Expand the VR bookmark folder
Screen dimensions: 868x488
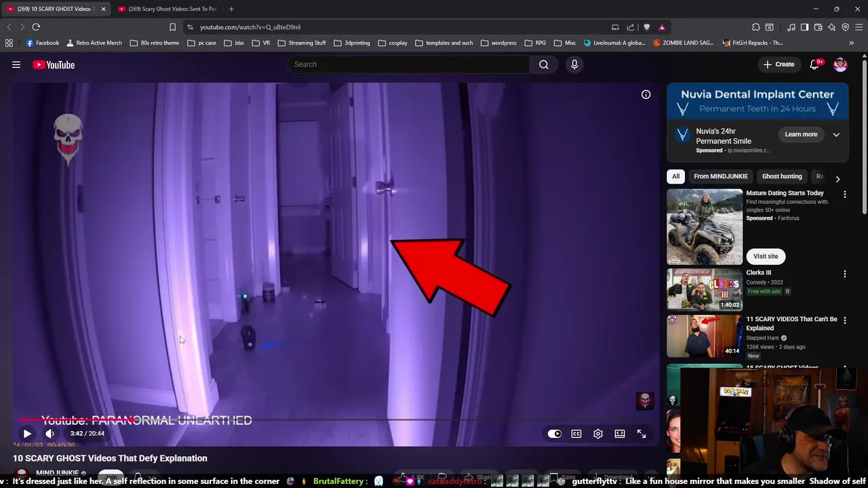[260, 43]
